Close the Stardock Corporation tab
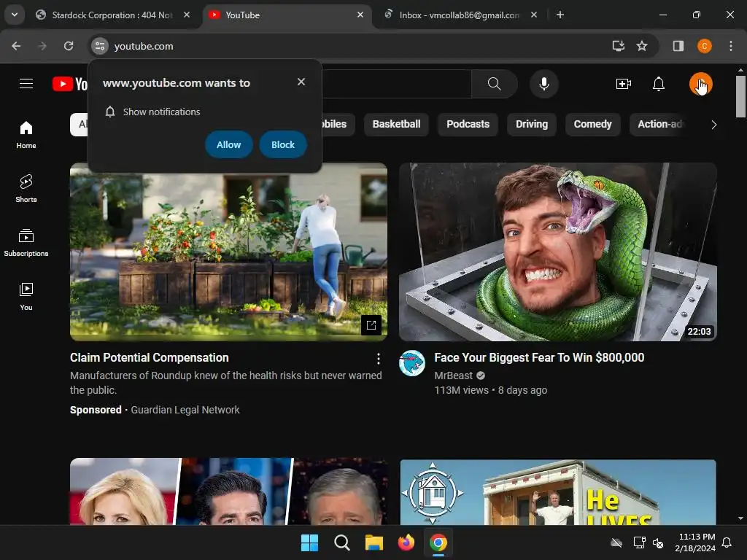747x560 pixels. click(187, 15)
